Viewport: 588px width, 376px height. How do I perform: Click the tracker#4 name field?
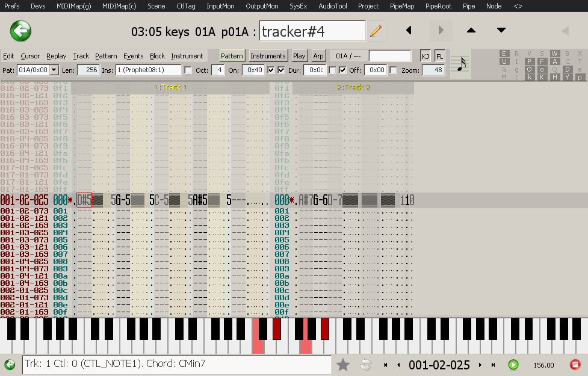[312, 31]
